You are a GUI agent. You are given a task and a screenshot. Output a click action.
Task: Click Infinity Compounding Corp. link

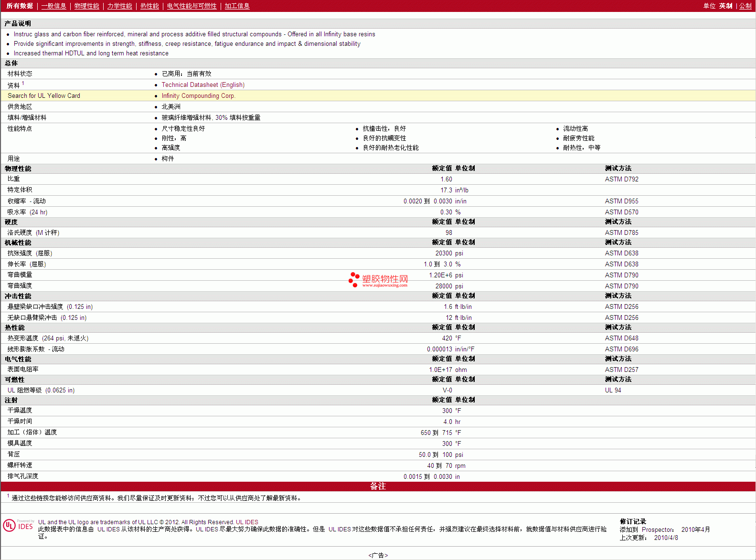pyautogui.click(x=198, y=95)
